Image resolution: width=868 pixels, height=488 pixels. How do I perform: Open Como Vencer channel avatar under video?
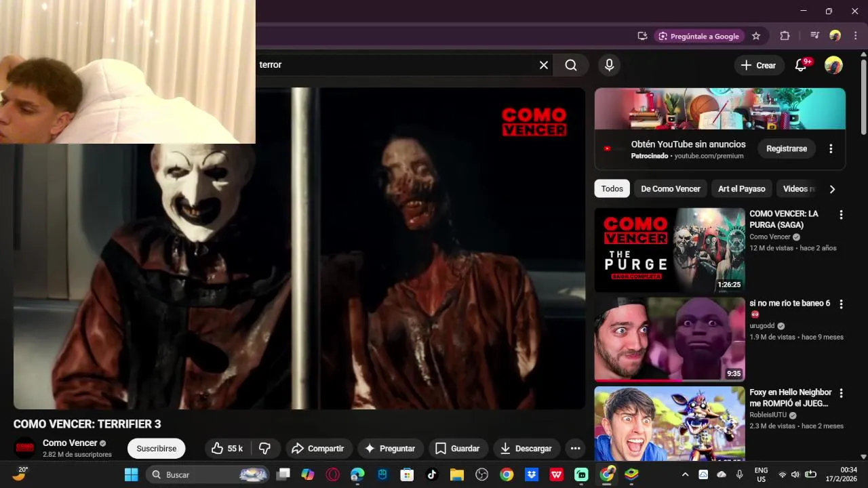click(25, 448)
